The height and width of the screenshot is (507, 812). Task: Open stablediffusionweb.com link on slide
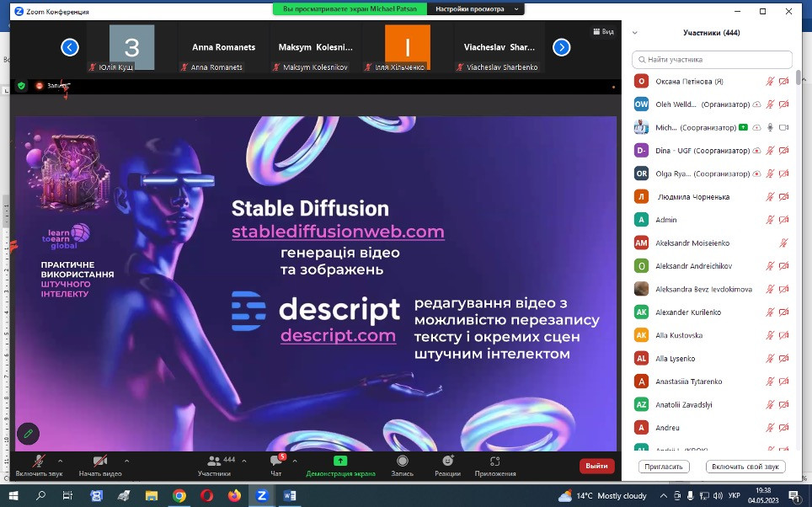pos(338,232)
